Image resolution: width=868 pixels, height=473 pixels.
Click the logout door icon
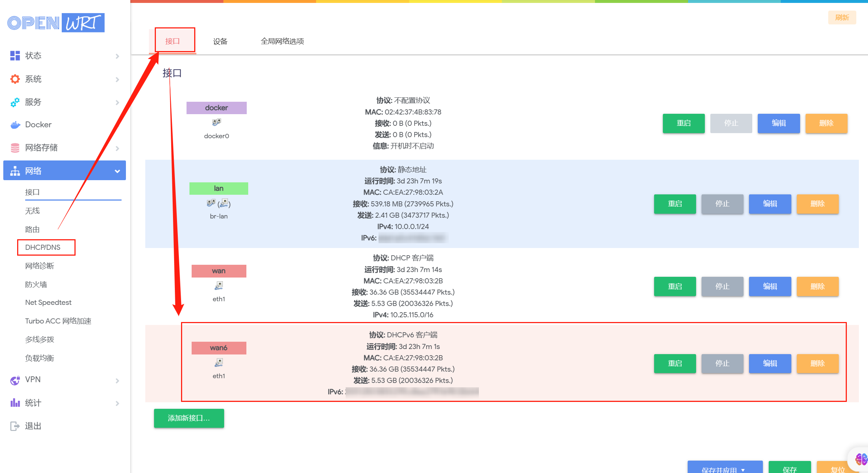(x=15, y=426)
